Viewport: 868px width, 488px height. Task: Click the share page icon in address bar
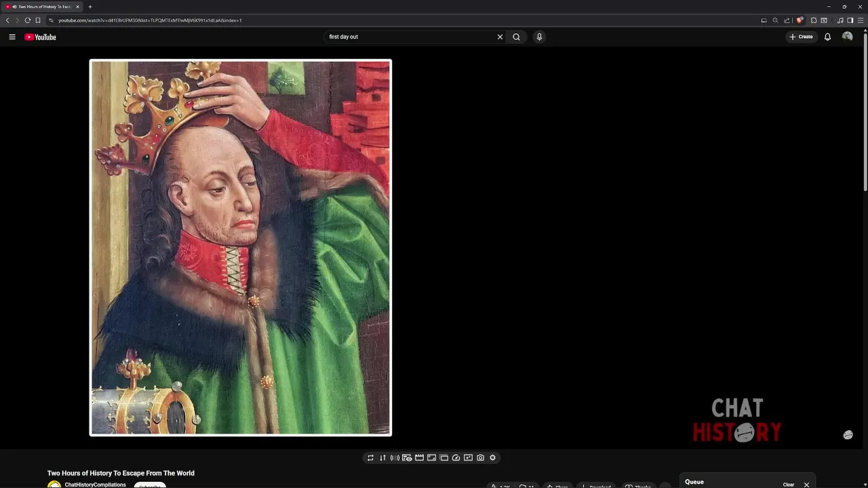point(787,20)
